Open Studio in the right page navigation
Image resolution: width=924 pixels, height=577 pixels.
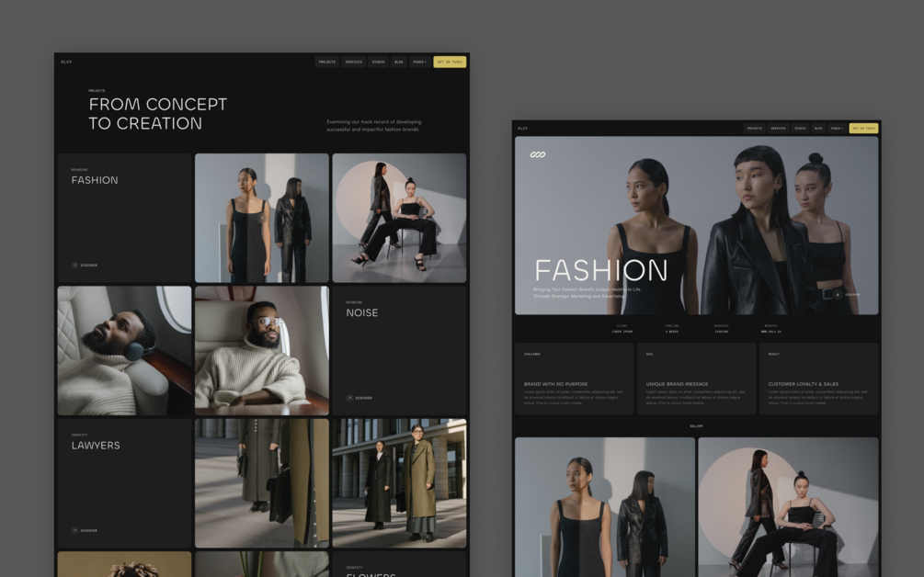(x=800, y=129)
